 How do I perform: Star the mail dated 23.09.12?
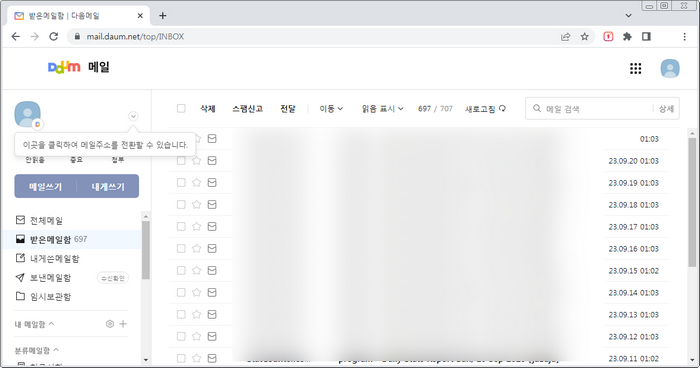coord(196,336)
